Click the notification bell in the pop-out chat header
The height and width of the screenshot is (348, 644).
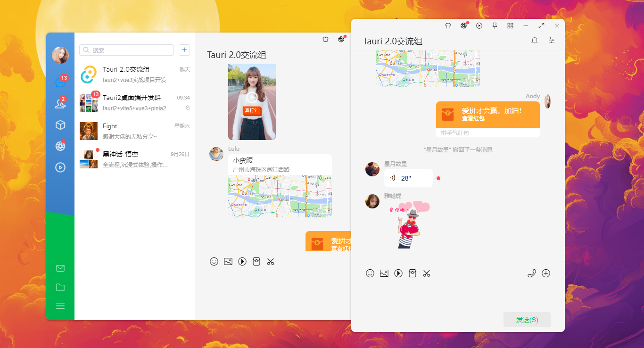pyautogui.click(x=535, y=41)
